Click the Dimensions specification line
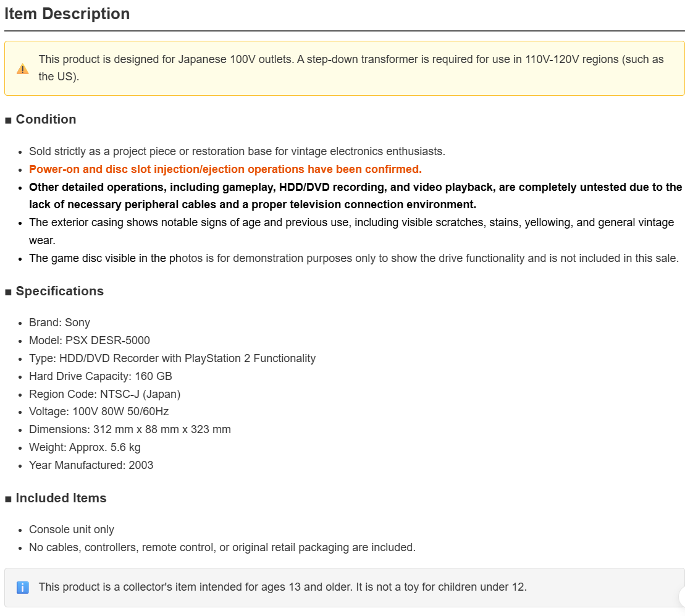 tap(130, 429)
